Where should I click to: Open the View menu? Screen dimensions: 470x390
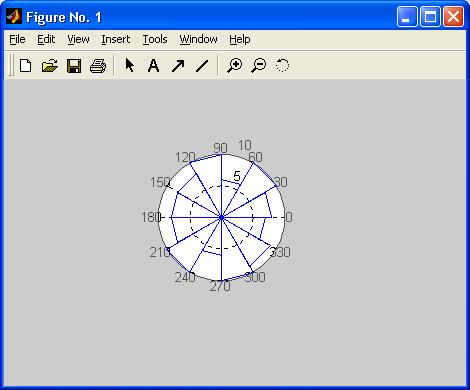(x=78, y=39)
